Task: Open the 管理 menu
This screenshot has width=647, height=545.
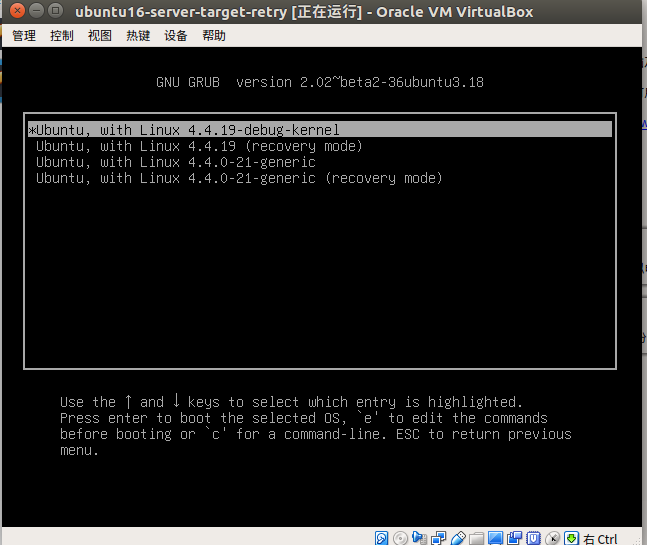Action: tap(24, 36)
